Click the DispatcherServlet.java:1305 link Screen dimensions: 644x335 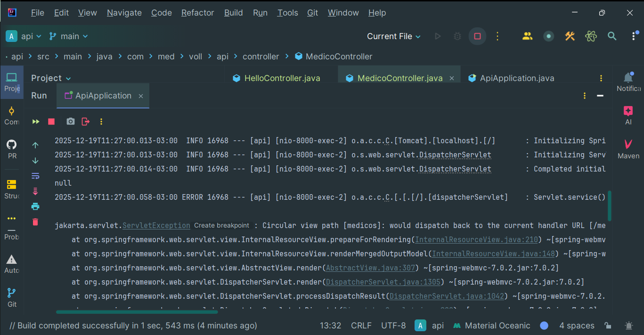(383, 282)
